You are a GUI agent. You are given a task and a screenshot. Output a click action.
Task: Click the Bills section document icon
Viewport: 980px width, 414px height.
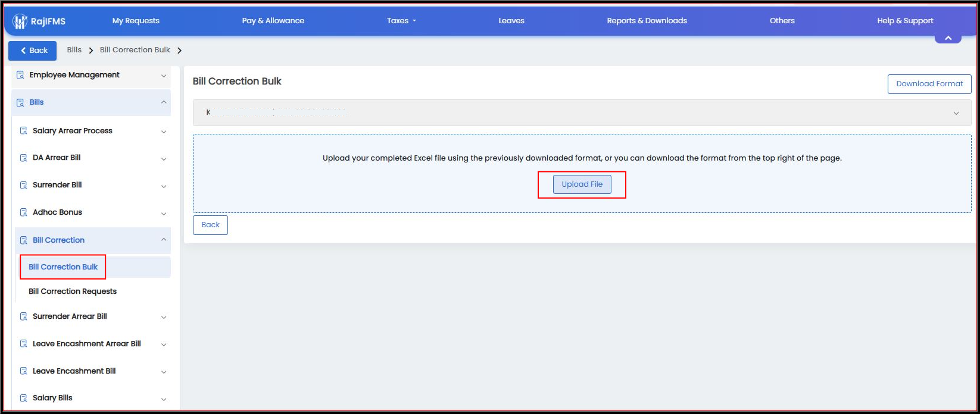click(x=20, y=102)
